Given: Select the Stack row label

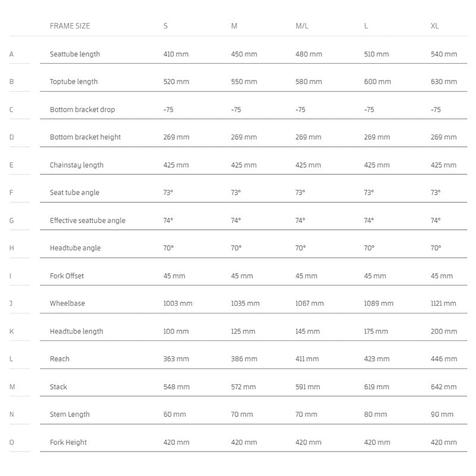Looking at the screenshot, I should [58, 387].
